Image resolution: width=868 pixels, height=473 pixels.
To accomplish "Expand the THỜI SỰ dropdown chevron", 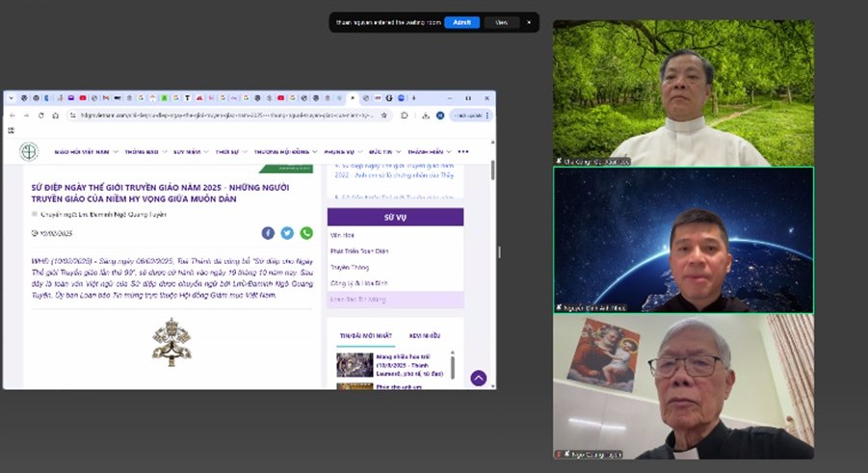I will tap(244, 152).
